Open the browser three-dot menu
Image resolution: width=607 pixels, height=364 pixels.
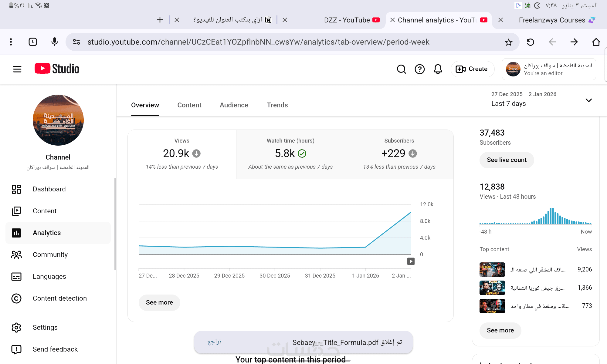[x=11, y=42]
